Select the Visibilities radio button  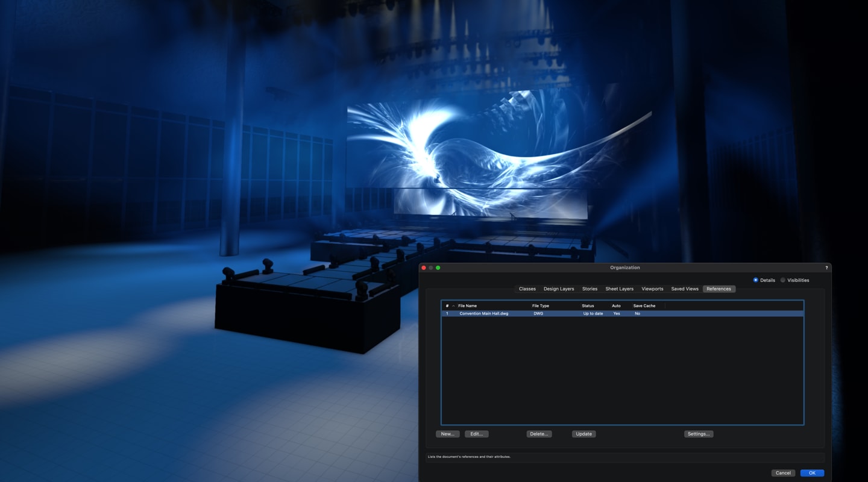click(x=783, y=280)
